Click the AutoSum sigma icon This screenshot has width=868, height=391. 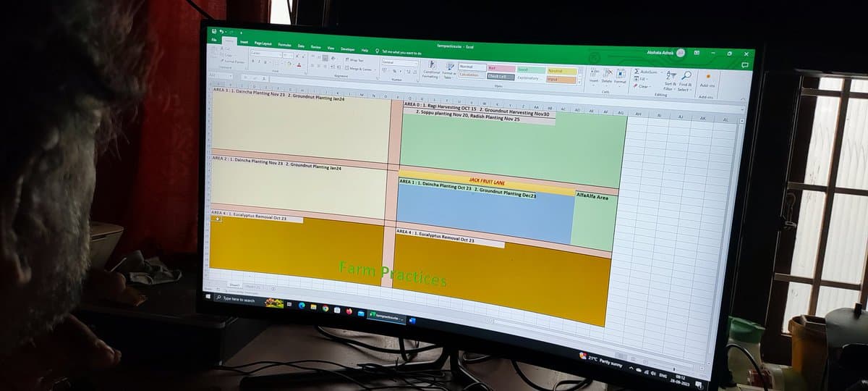[x=637, y=72]
